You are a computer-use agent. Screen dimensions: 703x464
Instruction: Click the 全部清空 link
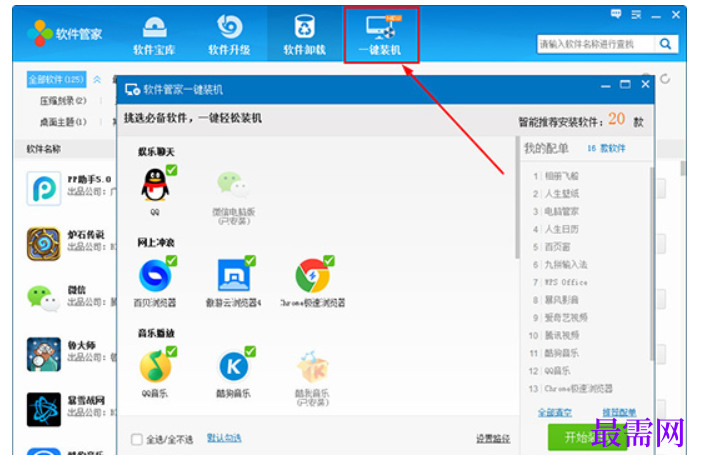point(555,412)
